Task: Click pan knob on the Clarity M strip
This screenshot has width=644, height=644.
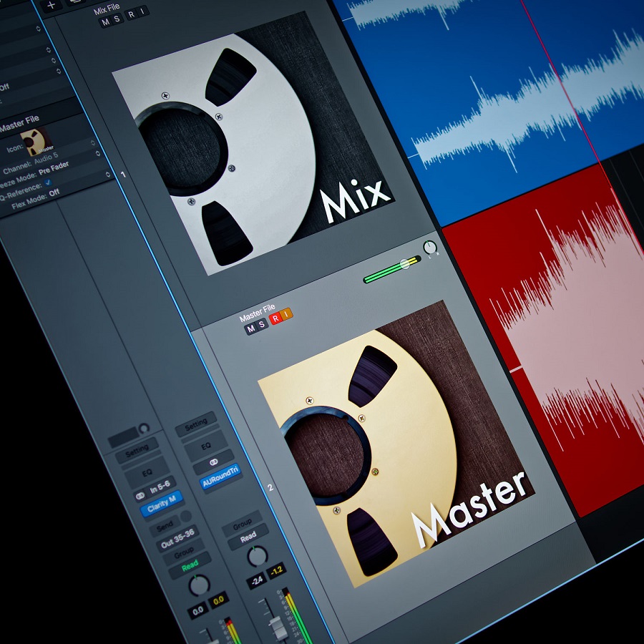Action: point(199,585)
